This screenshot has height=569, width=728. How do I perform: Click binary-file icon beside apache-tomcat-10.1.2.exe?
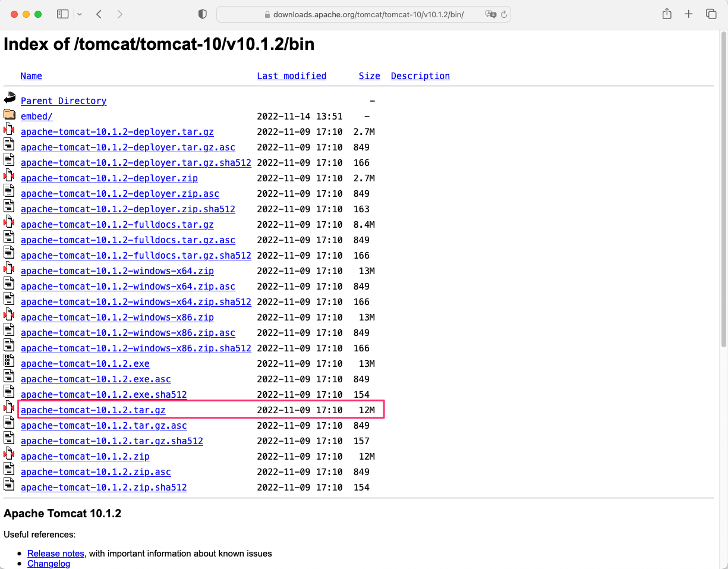9,361
